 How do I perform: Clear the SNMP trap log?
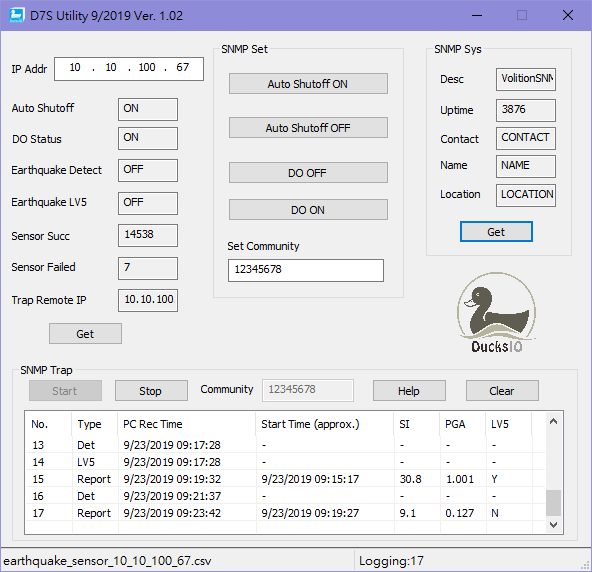(x=502, y=390)
